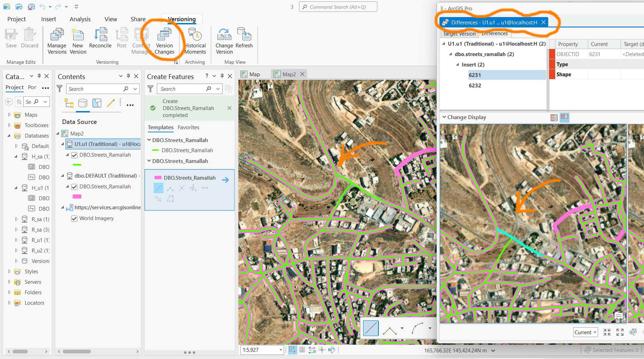Open Version Changes tool
The height and width of the screenshot is (359, 644).
click(164, 41)
